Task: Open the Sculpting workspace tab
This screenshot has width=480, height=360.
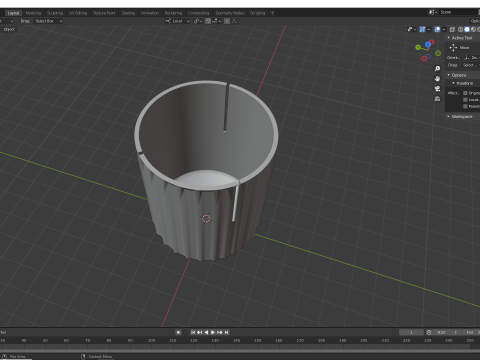Action: click(55, 13)
